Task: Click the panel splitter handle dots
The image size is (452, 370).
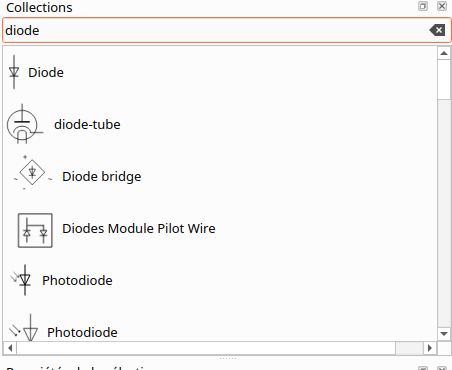Action: point(228,359)
